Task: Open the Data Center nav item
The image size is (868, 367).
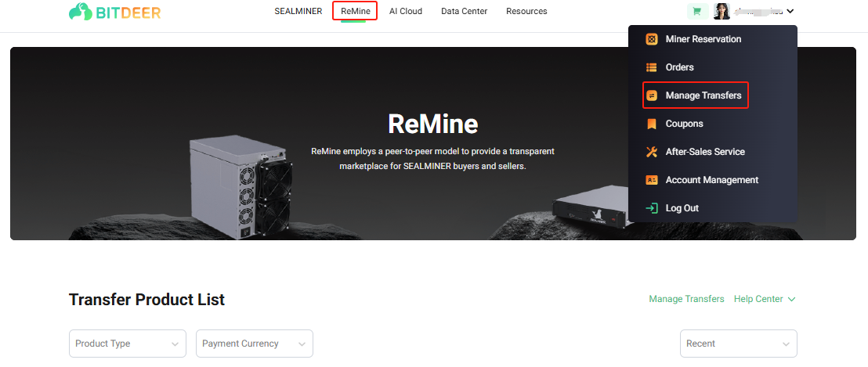Action: click(x=465, y=11)
